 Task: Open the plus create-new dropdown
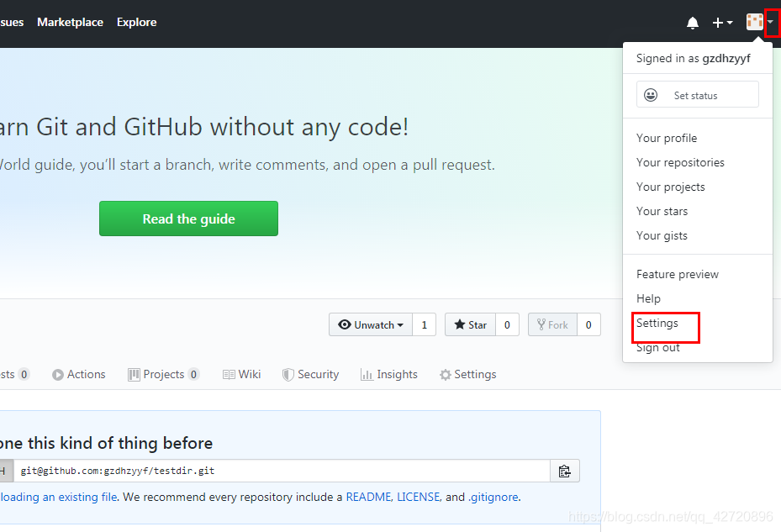click(722, 23)
